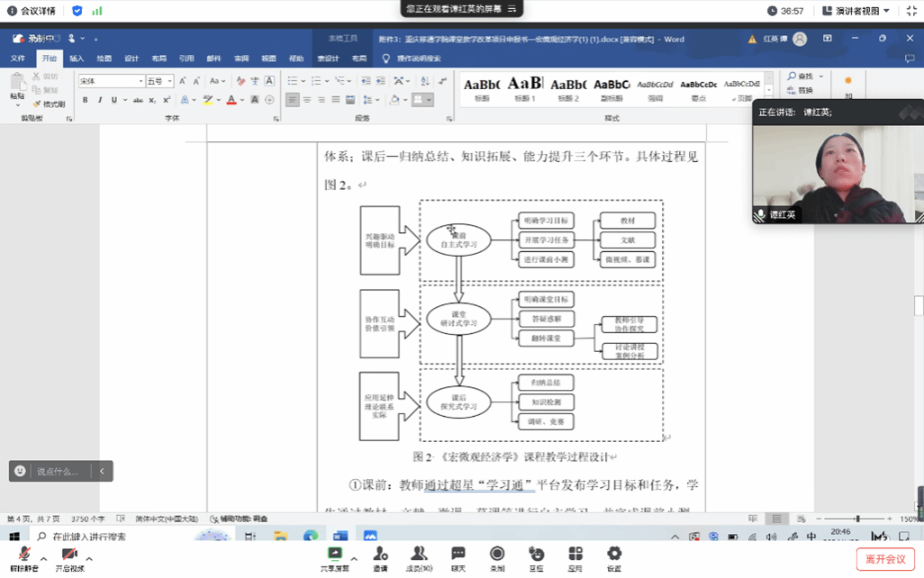Open meeting 设置 gear icon
The image size is (924, 578).
[x=614, y=555]
